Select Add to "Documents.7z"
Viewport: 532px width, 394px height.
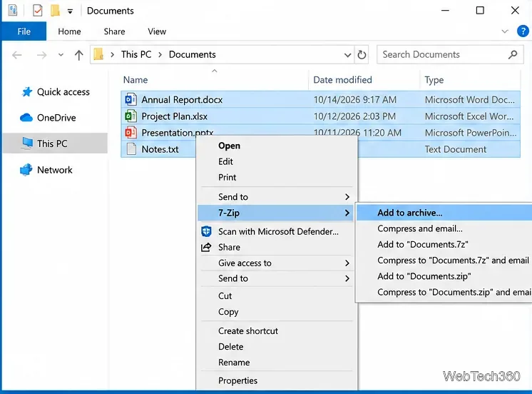[x=444, y=245]
